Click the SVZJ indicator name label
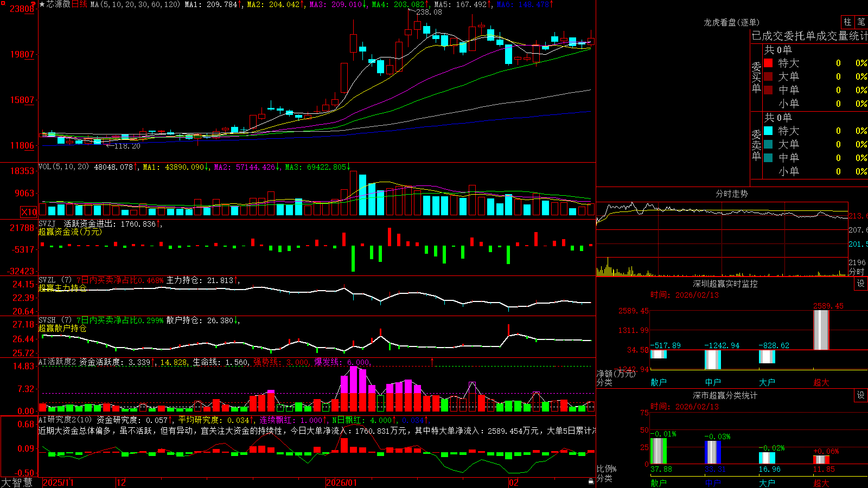The height and width of the screenshot is (488, 868). pyautogui.click(x=47, y=223)
